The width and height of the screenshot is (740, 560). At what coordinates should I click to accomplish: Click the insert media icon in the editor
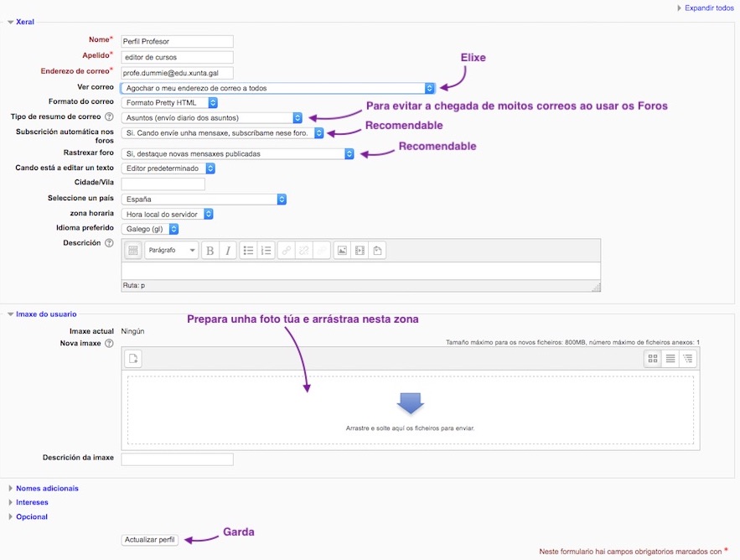(x=360, y=251)
